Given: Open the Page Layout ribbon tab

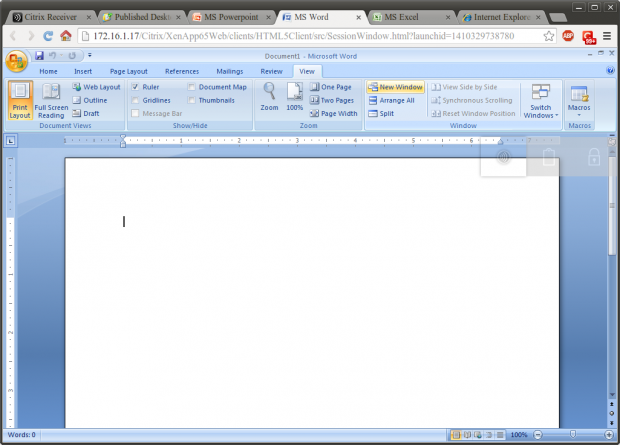Looking at the screenshot, I should tap(129, 71).
